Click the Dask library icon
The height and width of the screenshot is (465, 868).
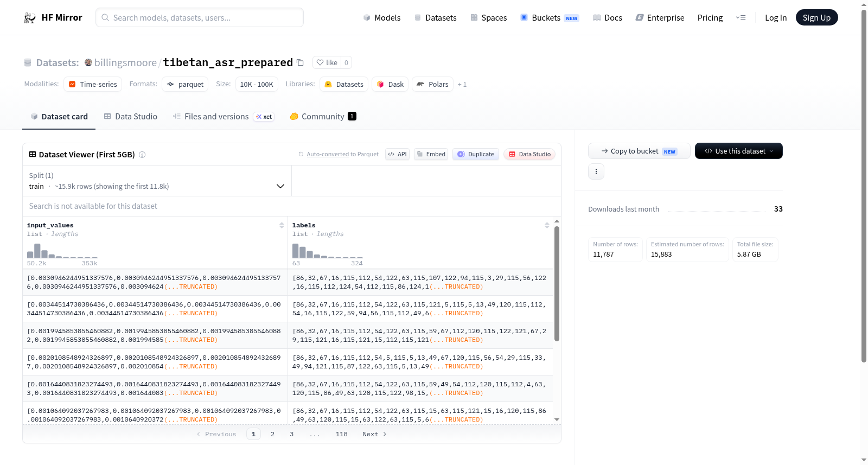380,84
